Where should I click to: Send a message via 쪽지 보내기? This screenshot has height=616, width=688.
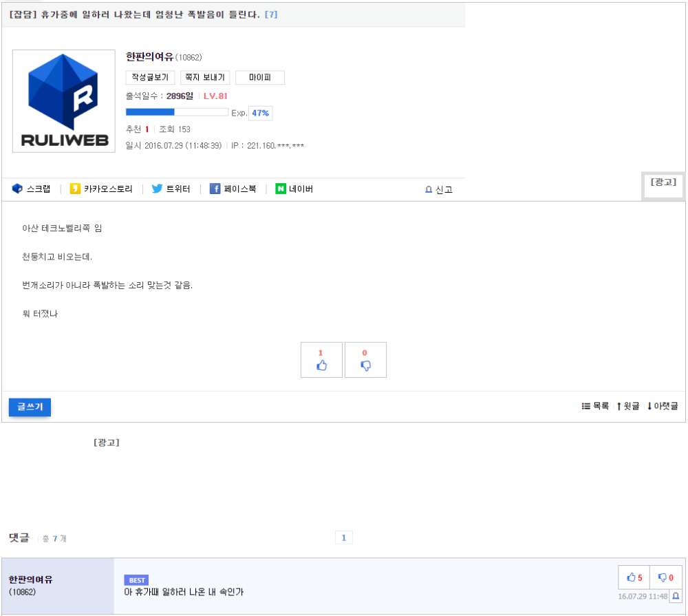[205, 78]
